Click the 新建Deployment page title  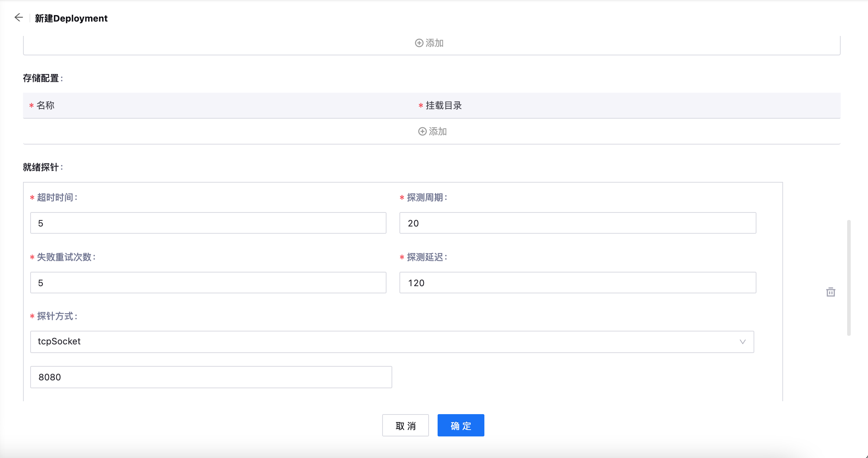[x=71, y=18]
